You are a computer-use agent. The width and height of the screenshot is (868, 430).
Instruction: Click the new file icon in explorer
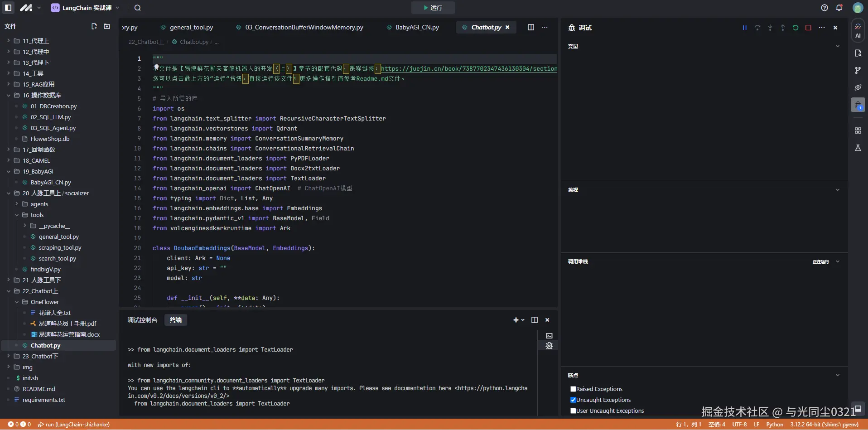tap(94, 27)
